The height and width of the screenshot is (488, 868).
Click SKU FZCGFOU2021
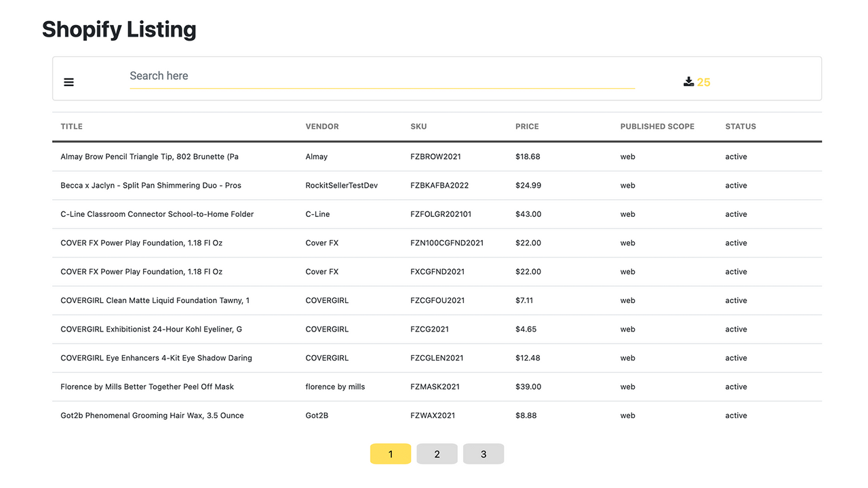pyautogui.click(x=437, y=300)
